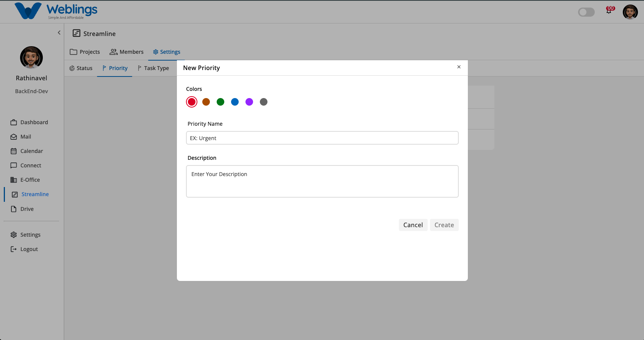
Task: Close the New Priority dialog
Action: tap(459, 67)
